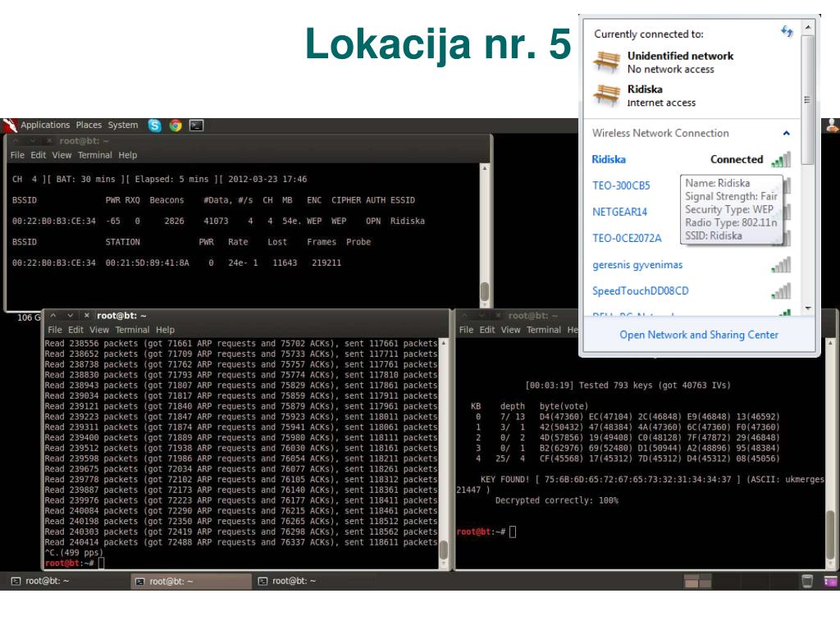
Task: Open Edit menu in airodump terminal window
Action: [x=38, y=155]
